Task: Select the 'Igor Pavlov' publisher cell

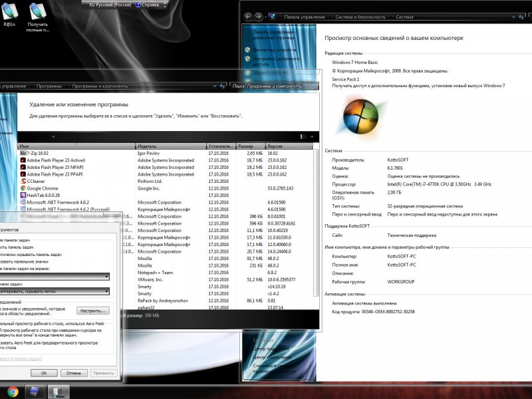Action: pos(148,154)
